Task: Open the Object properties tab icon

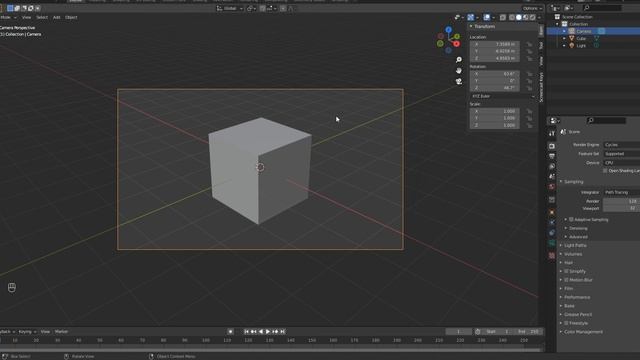Action: point(552,213)
